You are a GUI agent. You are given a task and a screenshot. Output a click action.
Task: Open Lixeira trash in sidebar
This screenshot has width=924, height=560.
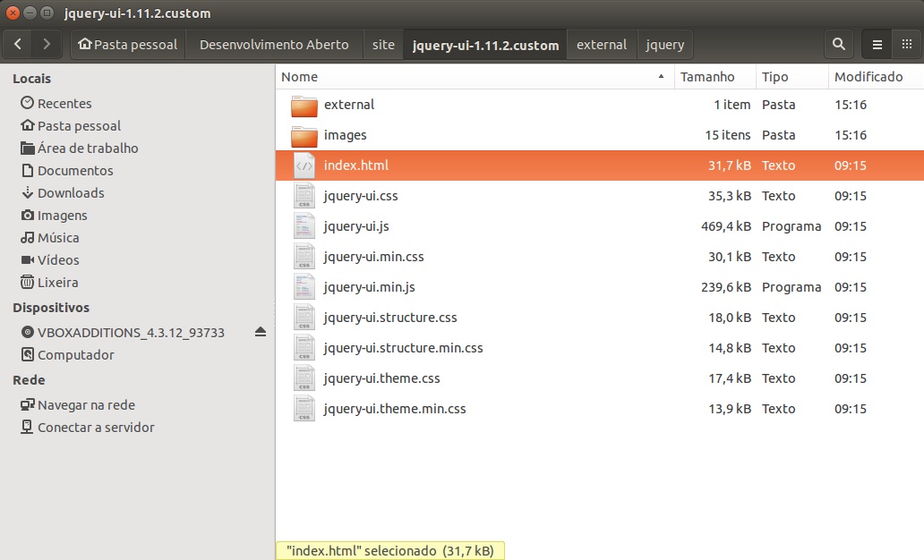coord(57,283)
